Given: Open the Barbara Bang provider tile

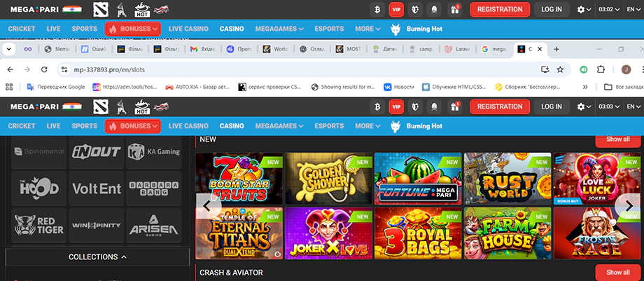Looking at the screenshot, I should pos(153,189).
